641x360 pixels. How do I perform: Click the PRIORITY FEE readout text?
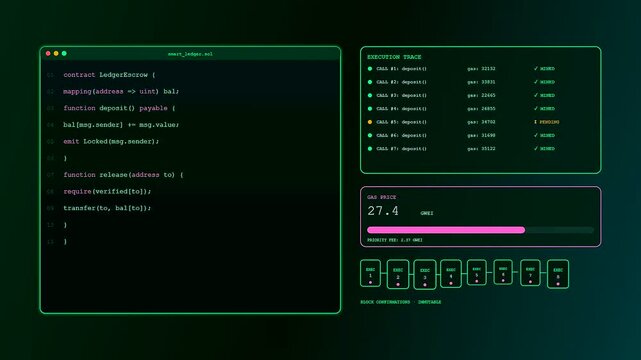coord(394,240)
